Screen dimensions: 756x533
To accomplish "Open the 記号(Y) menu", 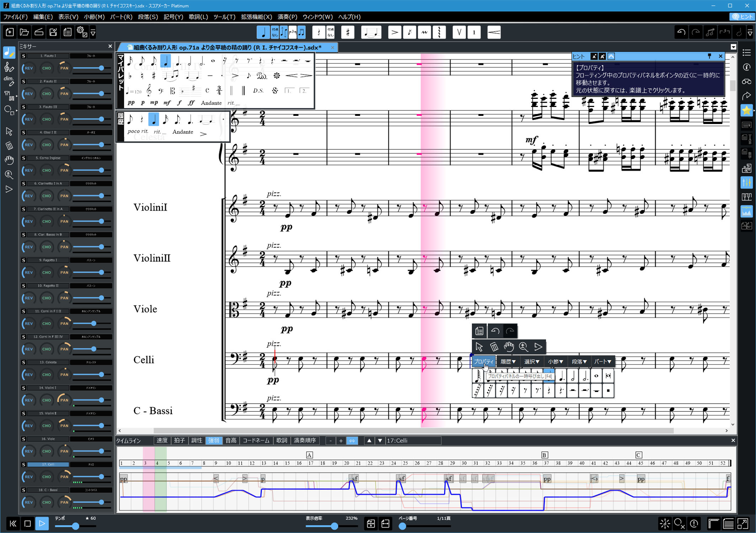I will tap(173, 17).
